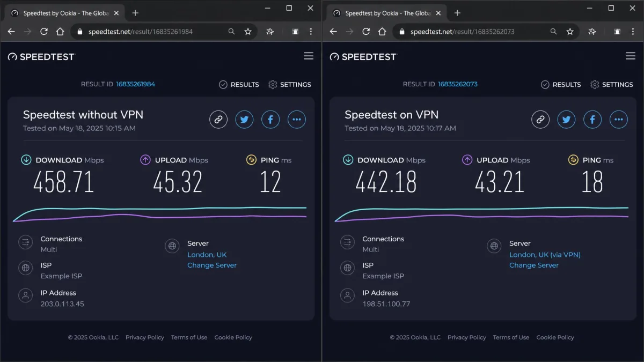Close the Speedtest tab in right window
The image size is (644, 362).
[438, 13]
